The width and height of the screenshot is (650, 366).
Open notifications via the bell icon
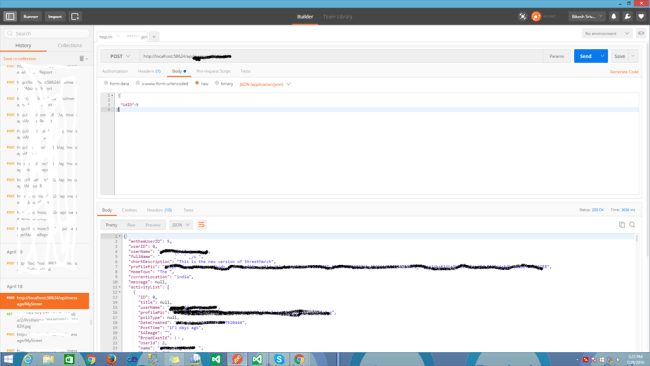(614, 17)
